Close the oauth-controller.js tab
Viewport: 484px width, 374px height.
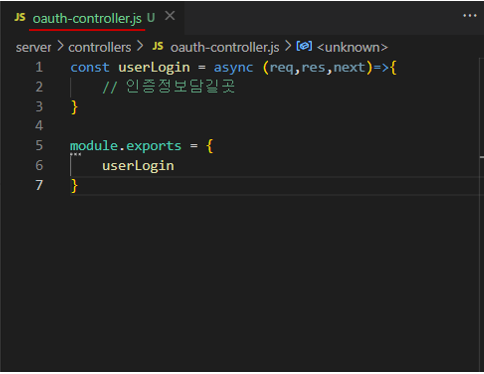point(170,16)
